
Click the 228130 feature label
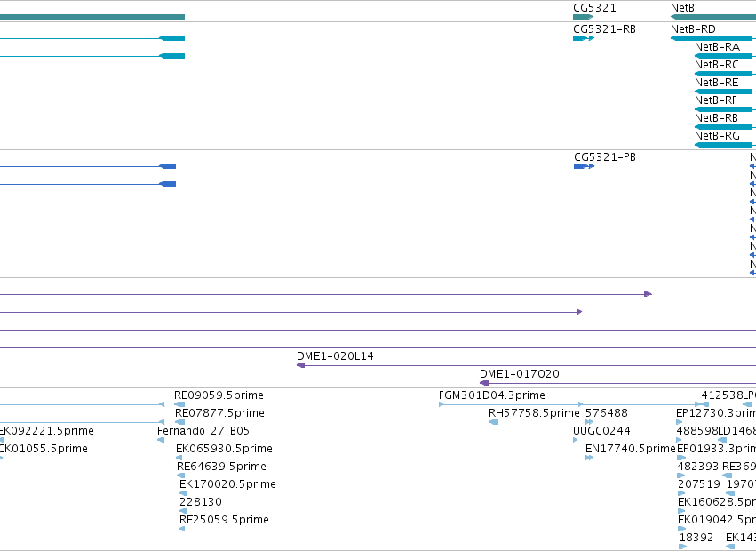pos(201,502)
